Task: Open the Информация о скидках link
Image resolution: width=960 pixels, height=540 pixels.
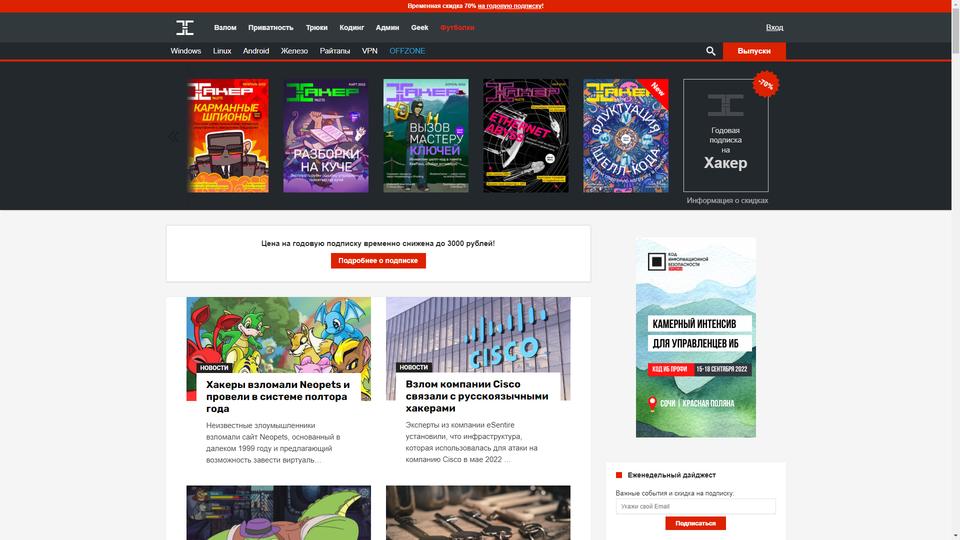Action: (727, 200)
